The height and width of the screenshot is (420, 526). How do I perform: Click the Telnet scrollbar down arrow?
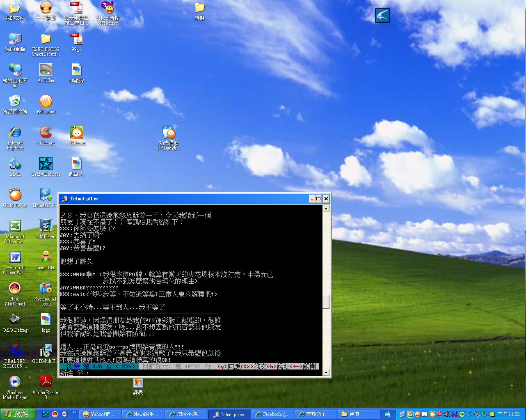(x=326, y=373)
